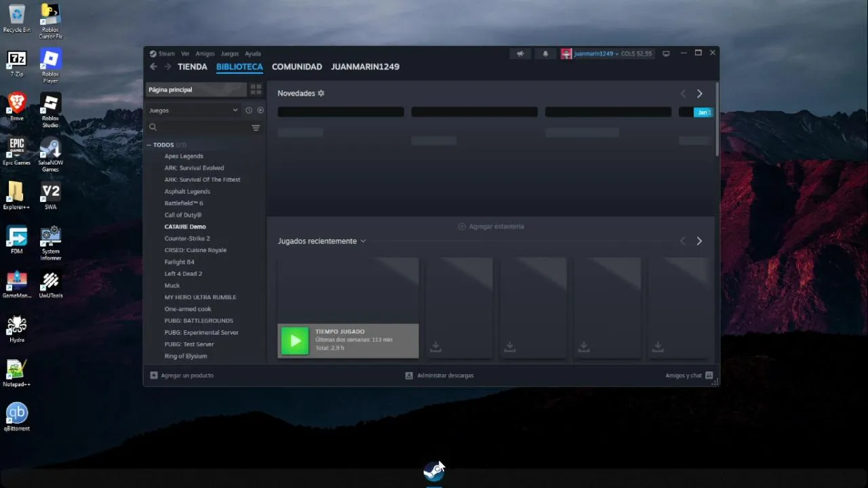Open Amigos y chat

689,375
